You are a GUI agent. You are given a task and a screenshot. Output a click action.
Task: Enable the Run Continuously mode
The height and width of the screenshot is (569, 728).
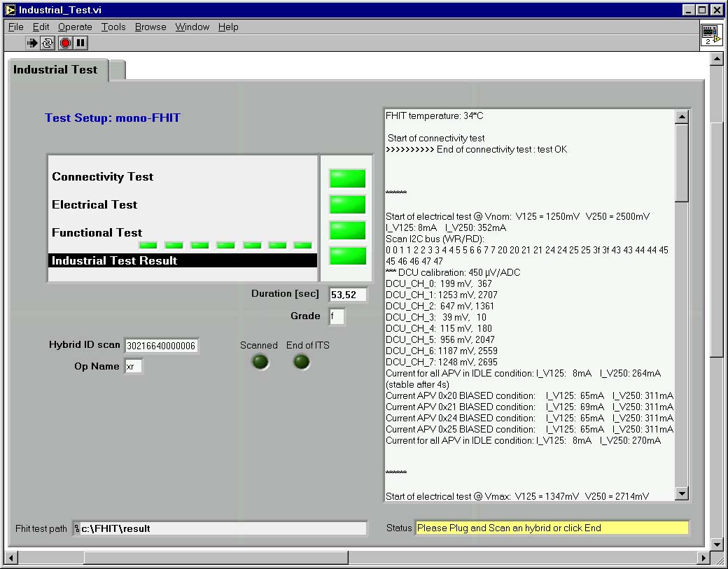48,43
